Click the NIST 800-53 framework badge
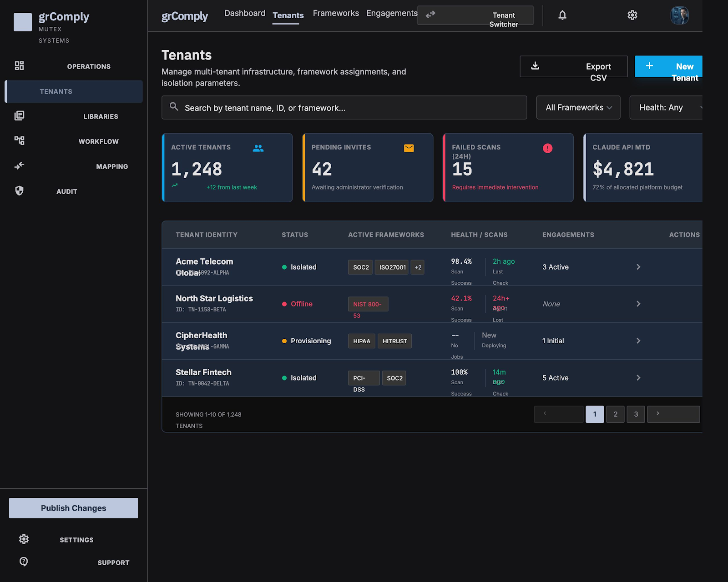This screenshot has width=728, height=582. (368, 304)
